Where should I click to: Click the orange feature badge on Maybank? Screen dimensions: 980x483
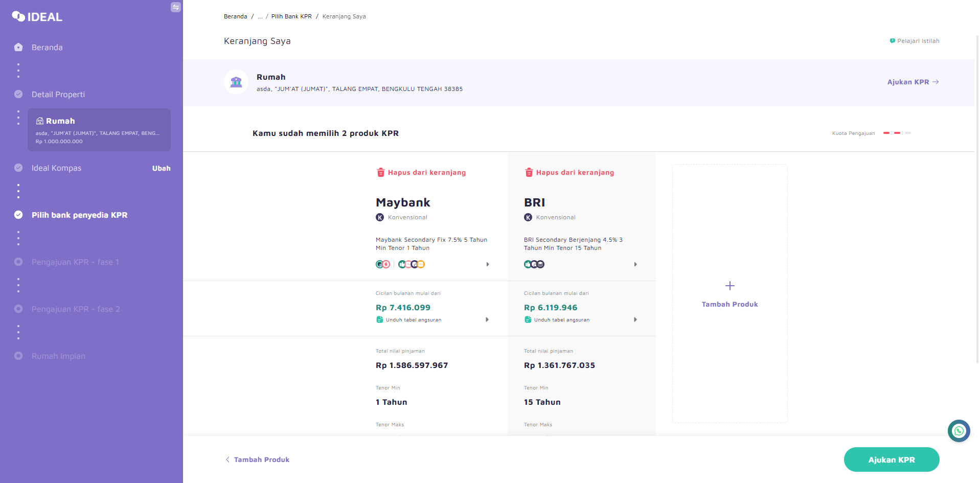421,264
